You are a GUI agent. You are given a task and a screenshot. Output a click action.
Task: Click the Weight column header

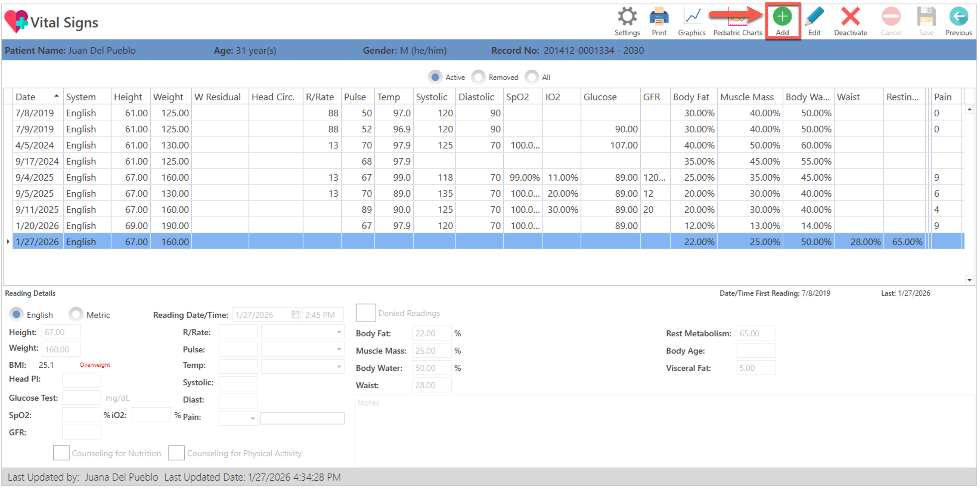[168, 97]
